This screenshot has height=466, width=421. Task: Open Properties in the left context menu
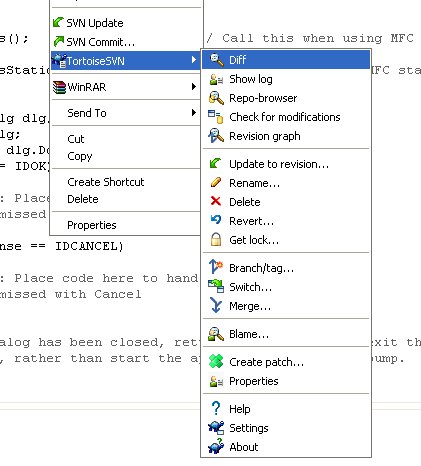tap(126, 225)
